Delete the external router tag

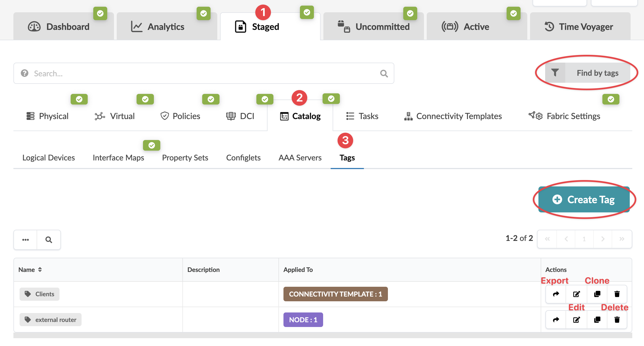617,320
